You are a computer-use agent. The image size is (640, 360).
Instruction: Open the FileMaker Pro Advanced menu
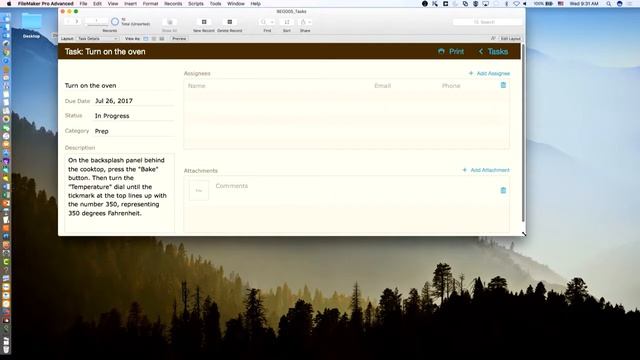(x=46, y=4)
